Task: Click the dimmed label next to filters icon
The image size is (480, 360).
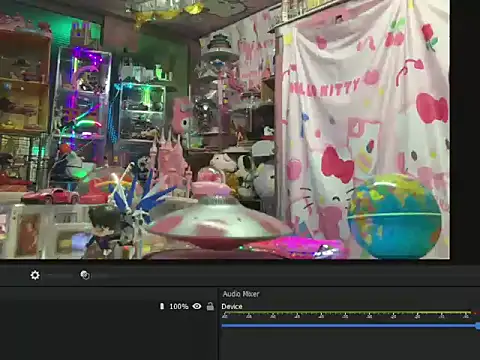Action: [x=101, y=275]
